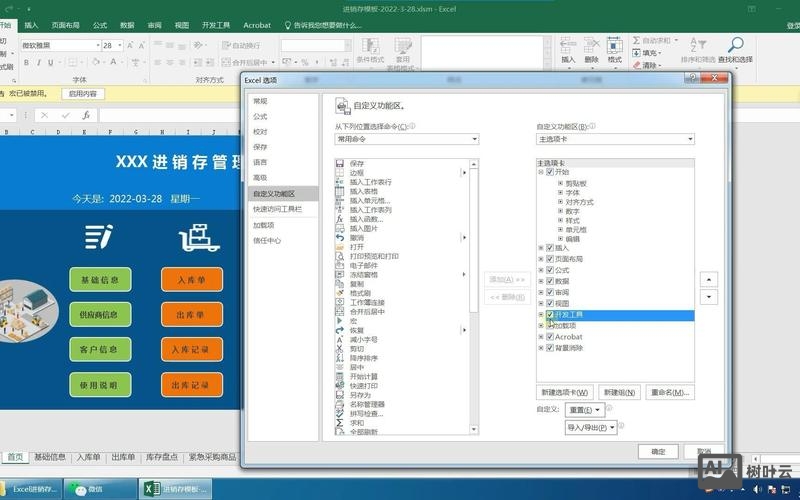
Task: Expand the 字体 group node
Action: (560, 193)
